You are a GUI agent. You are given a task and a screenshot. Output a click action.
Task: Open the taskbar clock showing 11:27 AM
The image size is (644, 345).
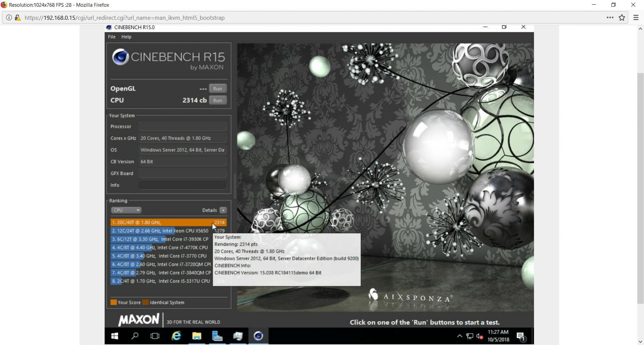tap(498, 336)
